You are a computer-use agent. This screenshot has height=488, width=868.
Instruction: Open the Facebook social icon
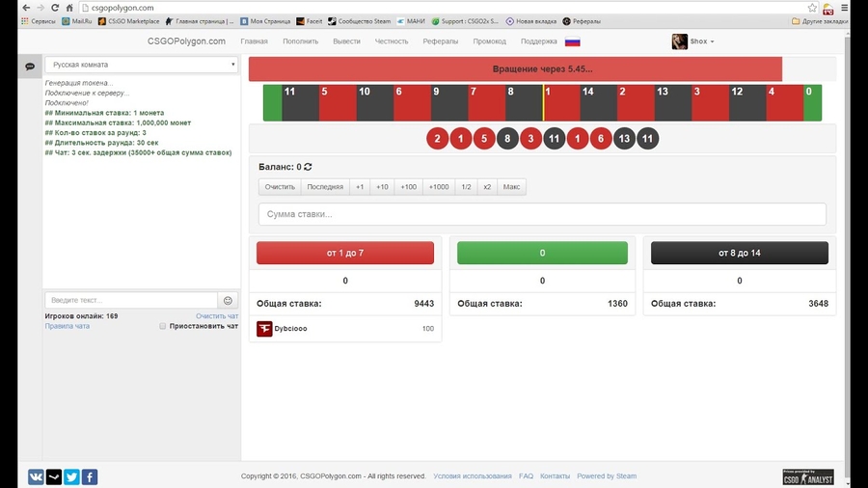(x=89, y=476)
